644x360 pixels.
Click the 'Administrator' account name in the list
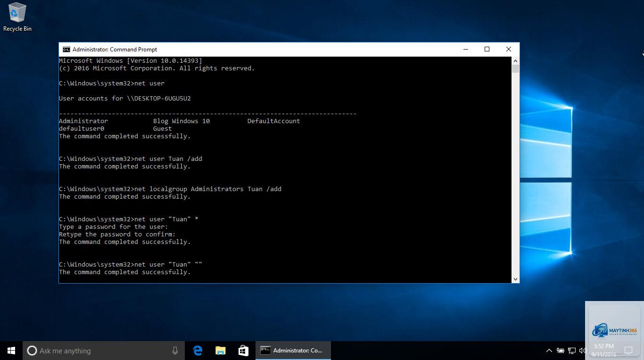coord(83,121)
